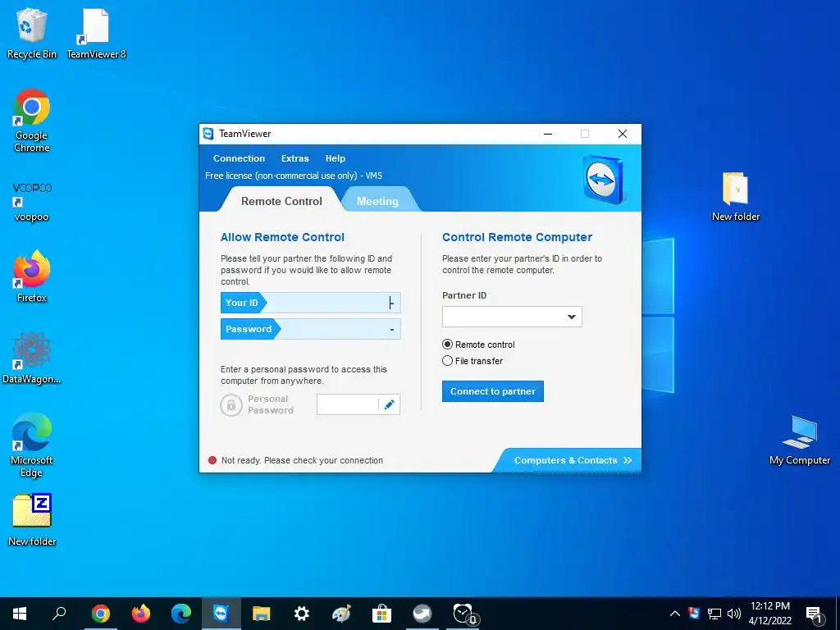Open the Windows Start menu
840x630 pixels.
(20, 614)
